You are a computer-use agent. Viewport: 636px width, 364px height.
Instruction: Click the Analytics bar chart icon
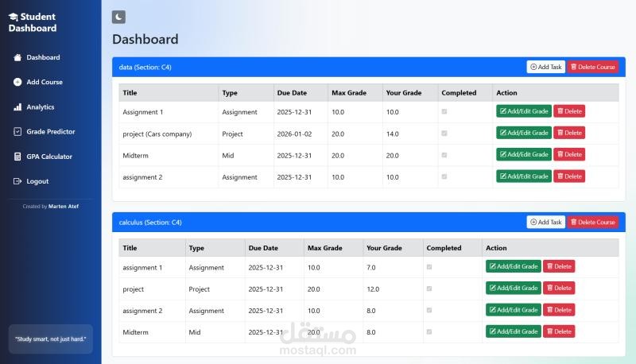(x=17, y=107)
